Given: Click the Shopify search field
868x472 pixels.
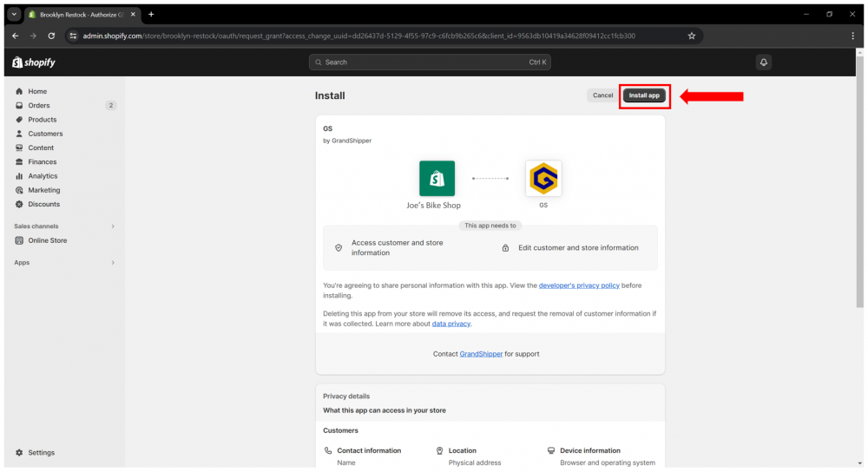Looking at the screenshot, I should [430, 62].
